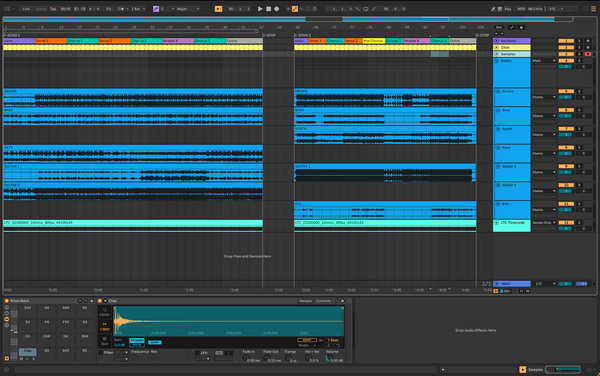Solo the Drums track
The image size is (600, 376).
coord(579,91)
